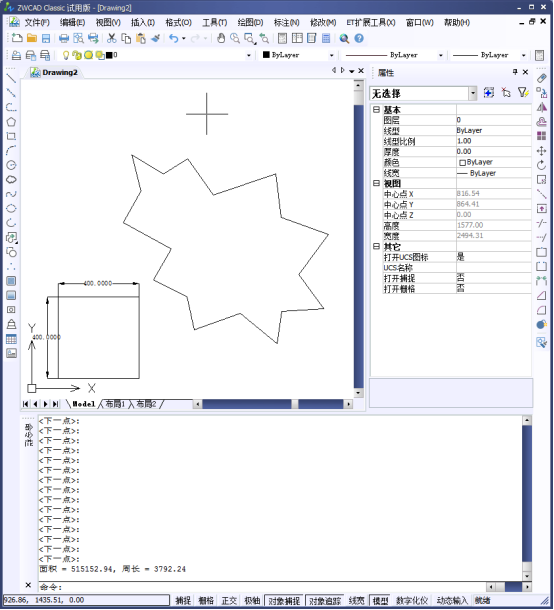The height and width of the screenshot is (610, 554).
Task: Open the Table tool
Action: pyautogui.click(x=11, y=339)
